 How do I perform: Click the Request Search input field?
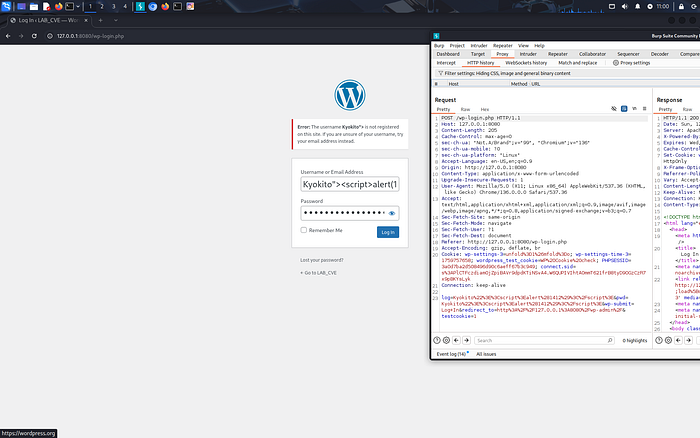[x=544, y=340]
